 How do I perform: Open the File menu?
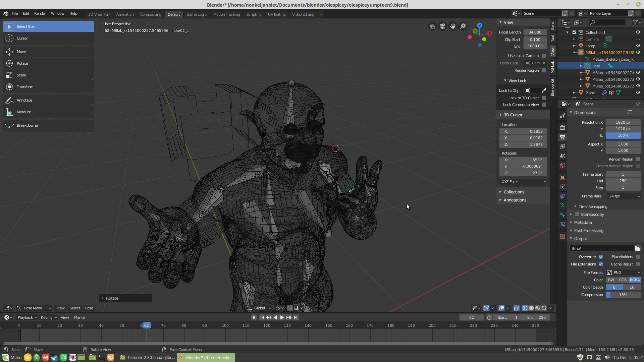[15, 13]
